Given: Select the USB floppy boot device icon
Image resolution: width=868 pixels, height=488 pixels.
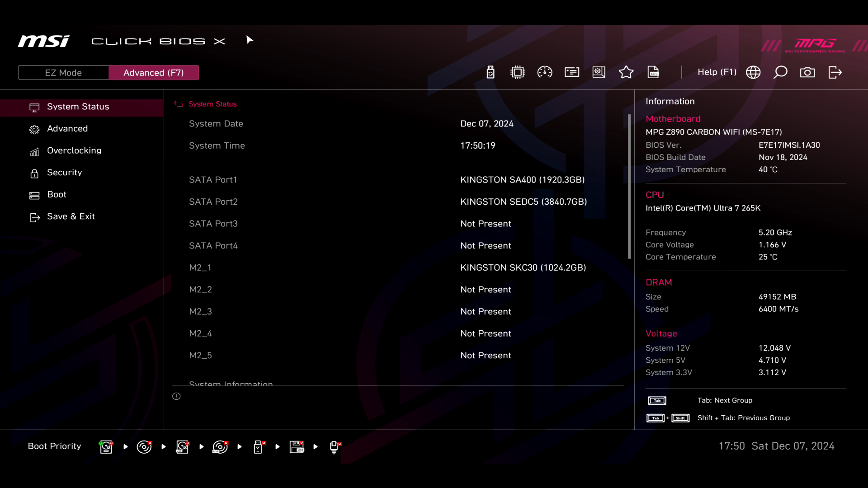Looking at the screenshot, I should click(297, 447).
